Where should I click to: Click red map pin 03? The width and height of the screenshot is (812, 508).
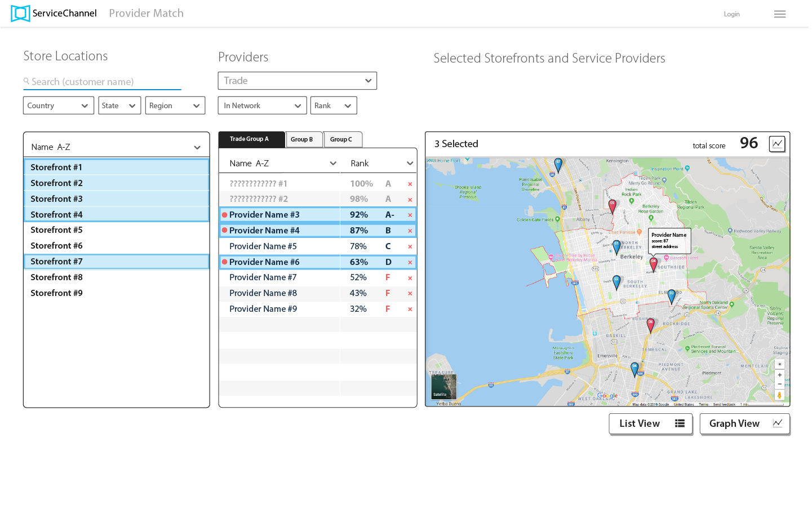pos(613,206)
